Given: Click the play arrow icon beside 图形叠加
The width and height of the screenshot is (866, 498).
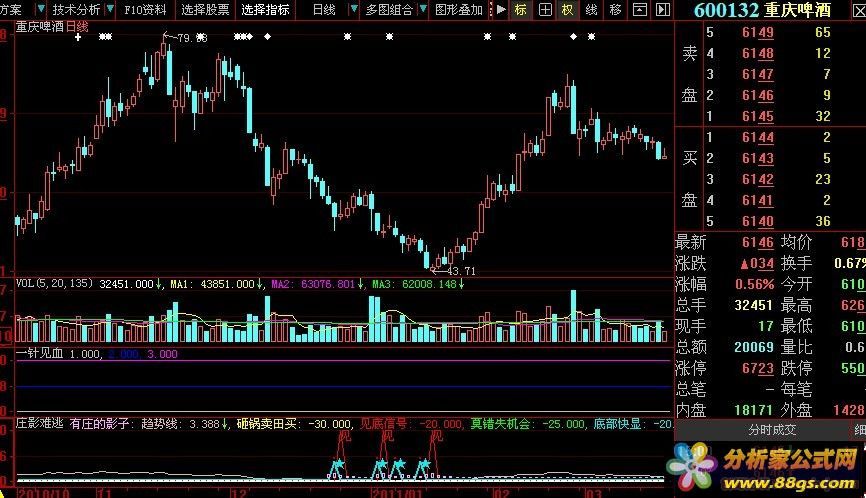Looking at the screenshot, I should click(501, 9).
